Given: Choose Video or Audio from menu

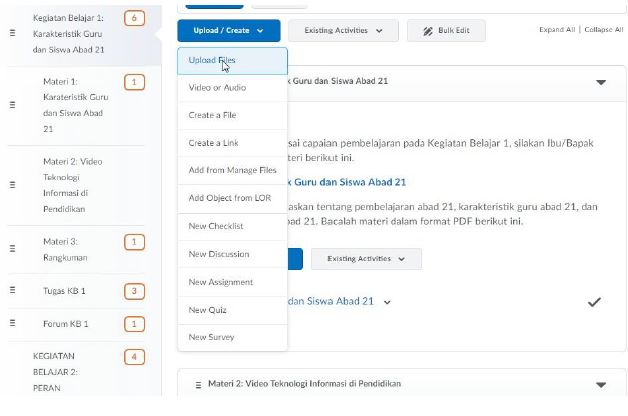Looking at the screenshot, I should click(x=232, y=88).
